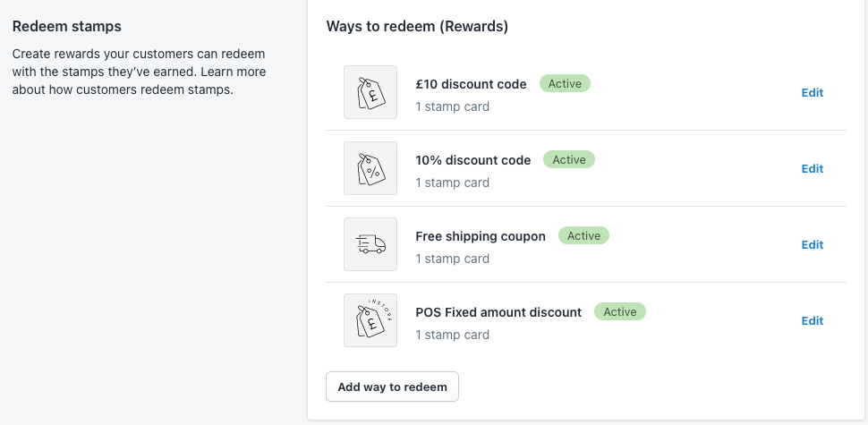This screenshot has height=425, width=868.
Task: Edit the £10 discount code reward
Action: point(813,92)
